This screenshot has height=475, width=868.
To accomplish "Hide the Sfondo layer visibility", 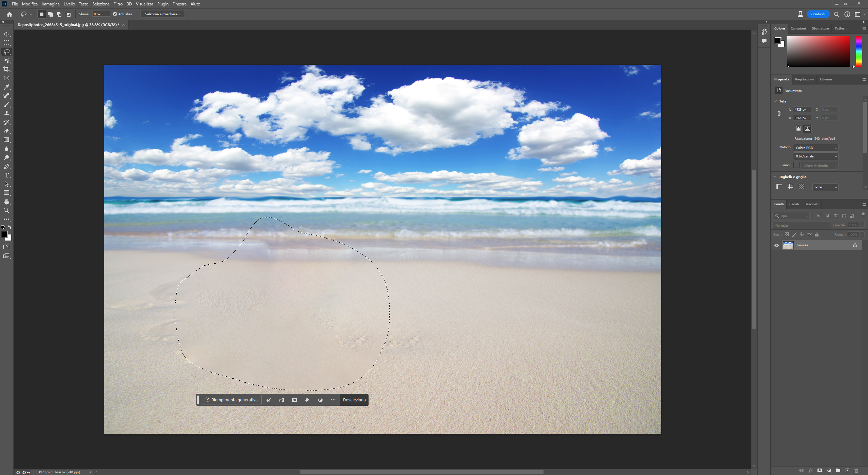I will [x=776, y=245].
